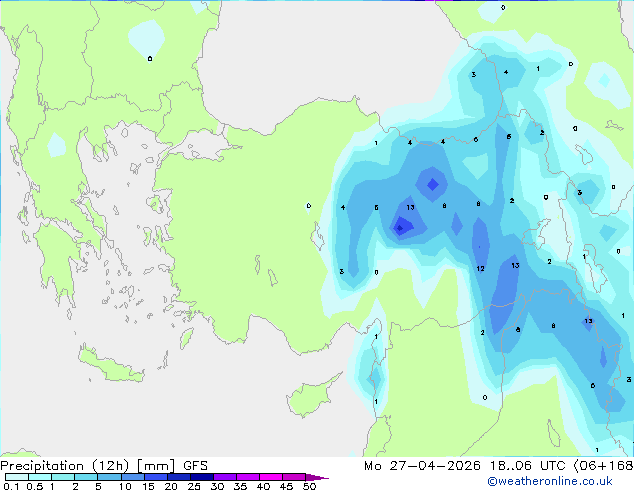Image resolution: width=634 pixels, height=490 pixels.
Task: Click the legend tick label '0.5'
Action: pyautogui.click(x=34, y=486)
